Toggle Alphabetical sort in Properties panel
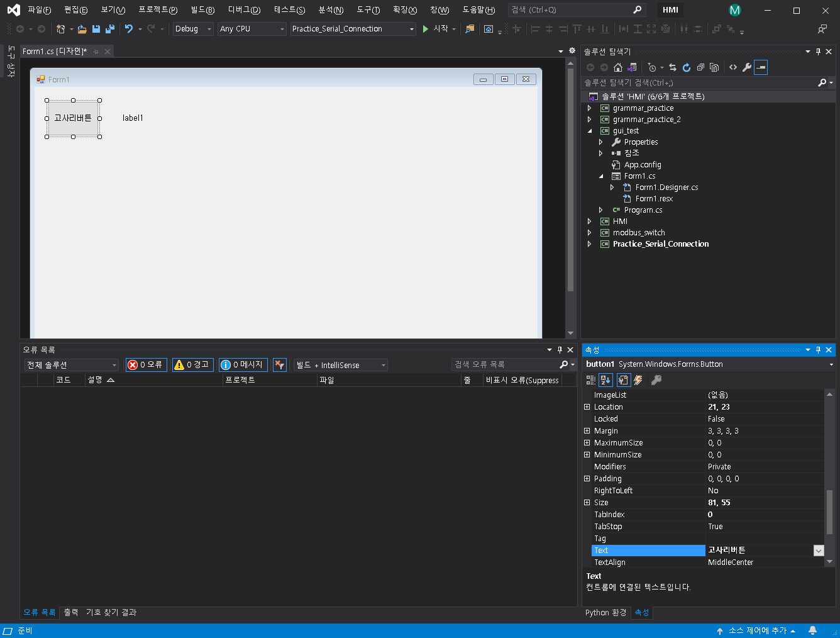840x638 pixels. 605,380
